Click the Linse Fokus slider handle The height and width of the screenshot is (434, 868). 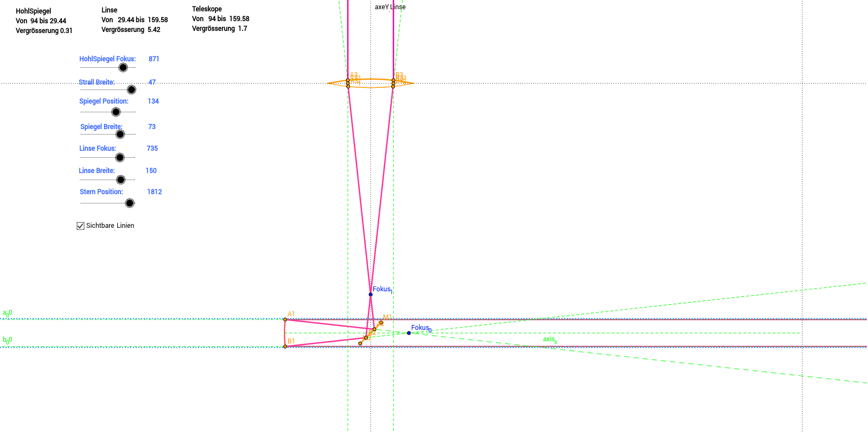pos(120,157)
